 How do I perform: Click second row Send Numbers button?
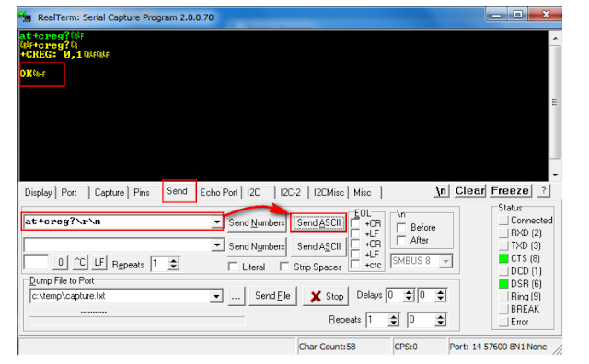(257, 246)
